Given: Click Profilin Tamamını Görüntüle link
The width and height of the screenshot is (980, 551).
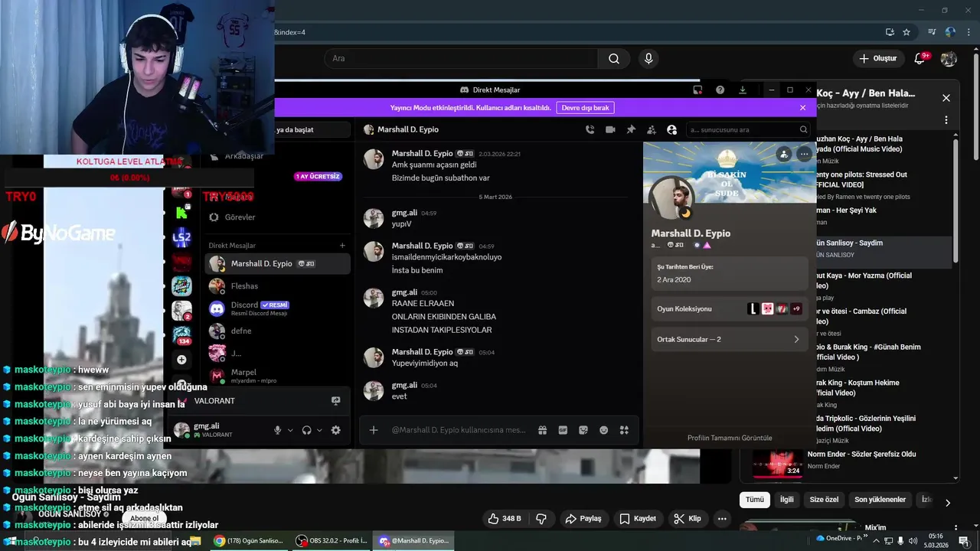Looking at the screenshot, I should [730, 438].
